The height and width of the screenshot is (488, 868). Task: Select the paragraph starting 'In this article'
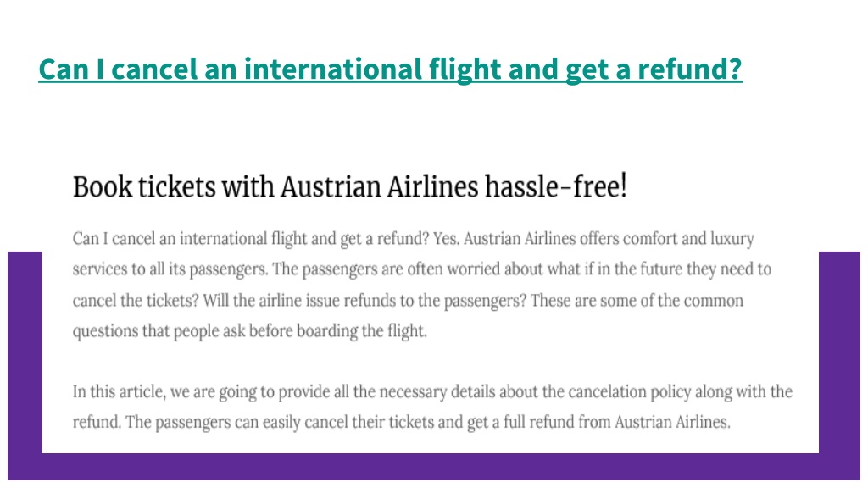point(432,407)
